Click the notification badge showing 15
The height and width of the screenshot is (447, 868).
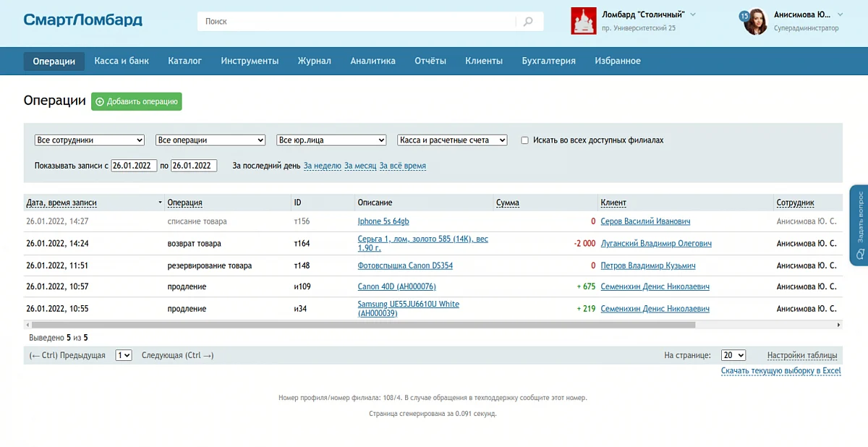(744, 16)
